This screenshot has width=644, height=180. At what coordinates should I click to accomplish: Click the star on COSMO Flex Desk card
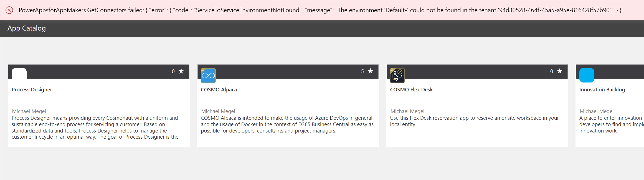coord(560,71)
